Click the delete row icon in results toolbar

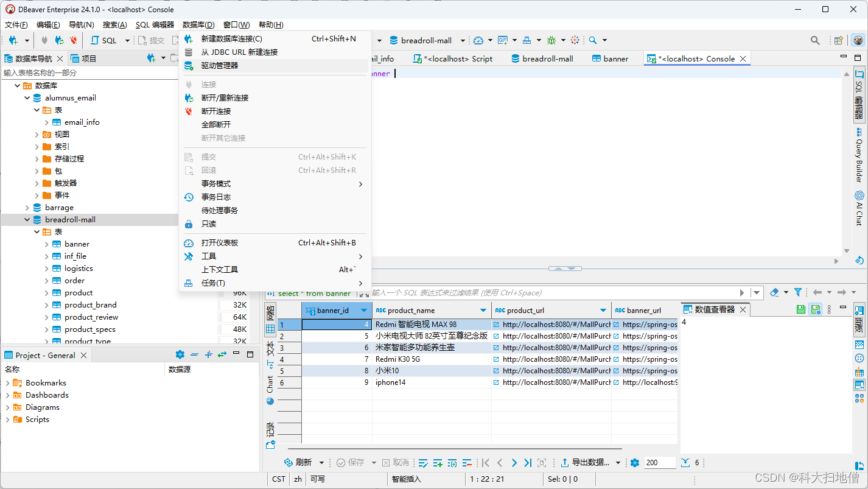click(x=467, y=463)
